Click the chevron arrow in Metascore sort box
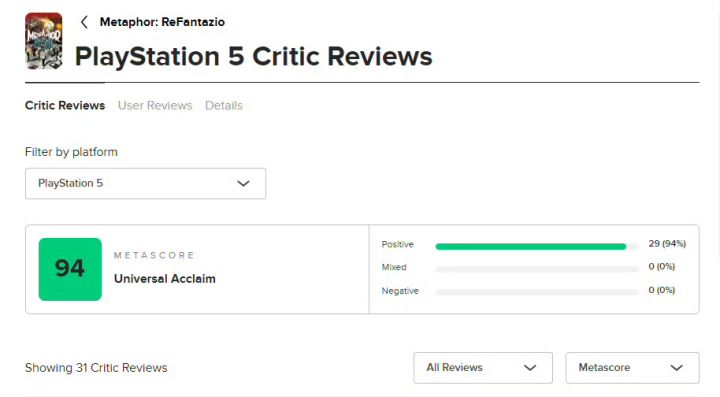 (x=676, y=368)
